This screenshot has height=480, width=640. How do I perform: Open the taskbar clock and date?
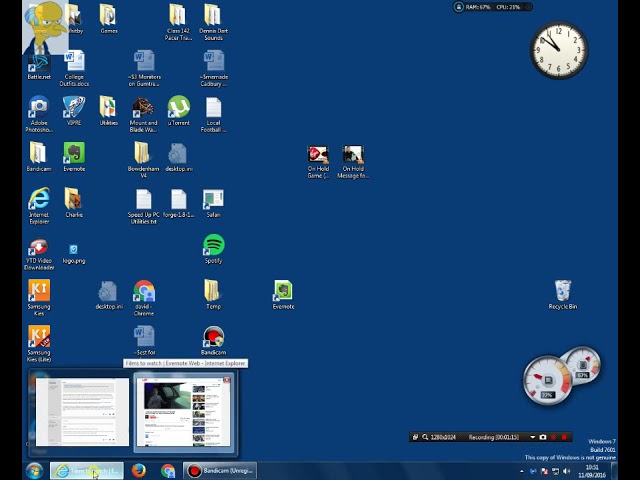[x=592, y=471]
